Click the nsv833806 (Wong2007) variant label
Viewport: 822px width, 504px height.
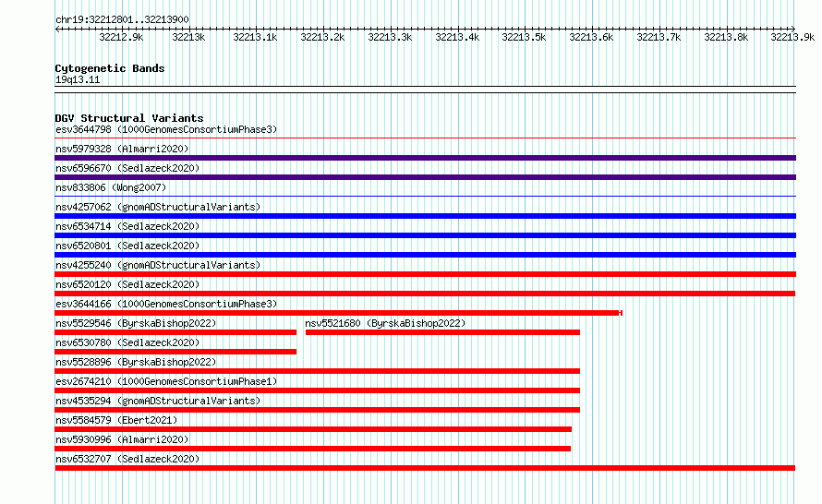[111, 187]
